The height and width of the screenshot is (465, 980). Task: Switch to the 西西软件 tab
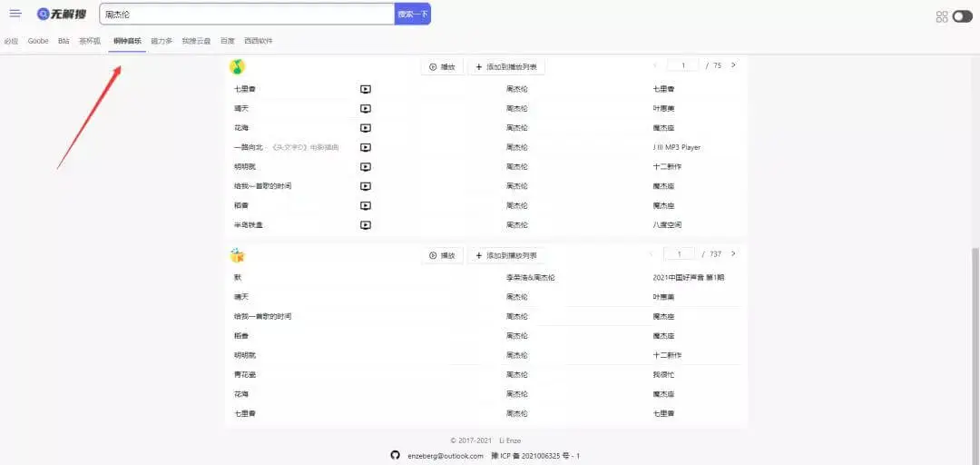(x=258, y=41)
